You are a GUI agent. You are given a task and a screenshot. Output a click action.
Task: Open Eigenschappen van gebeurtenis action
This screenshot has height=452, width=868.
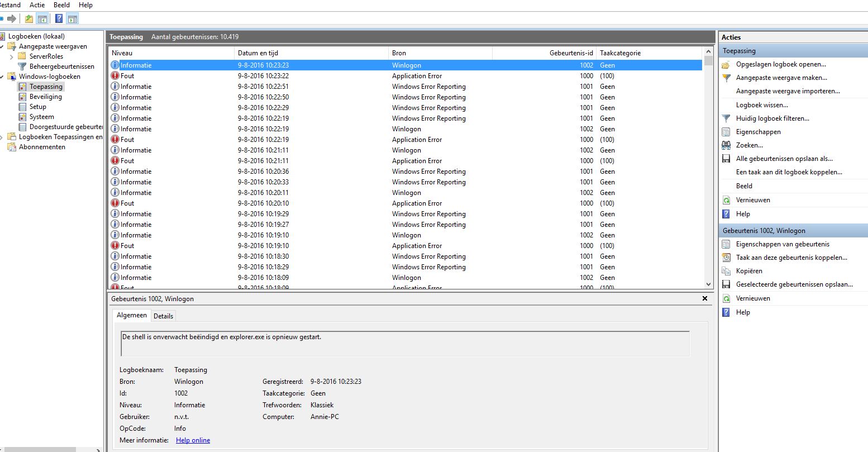click(782, 244)
